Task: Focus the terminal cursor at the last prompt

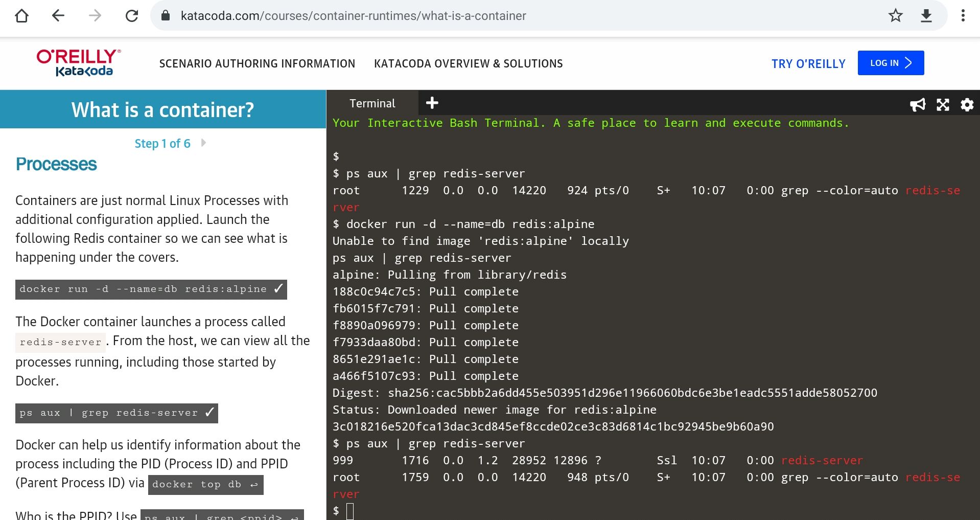Action: pos(350,511)
